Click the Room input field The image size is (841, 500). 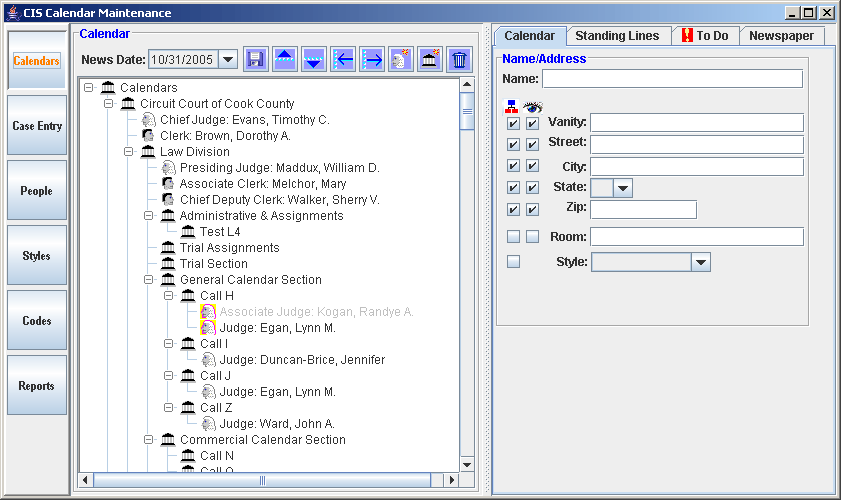pos(697,237)
